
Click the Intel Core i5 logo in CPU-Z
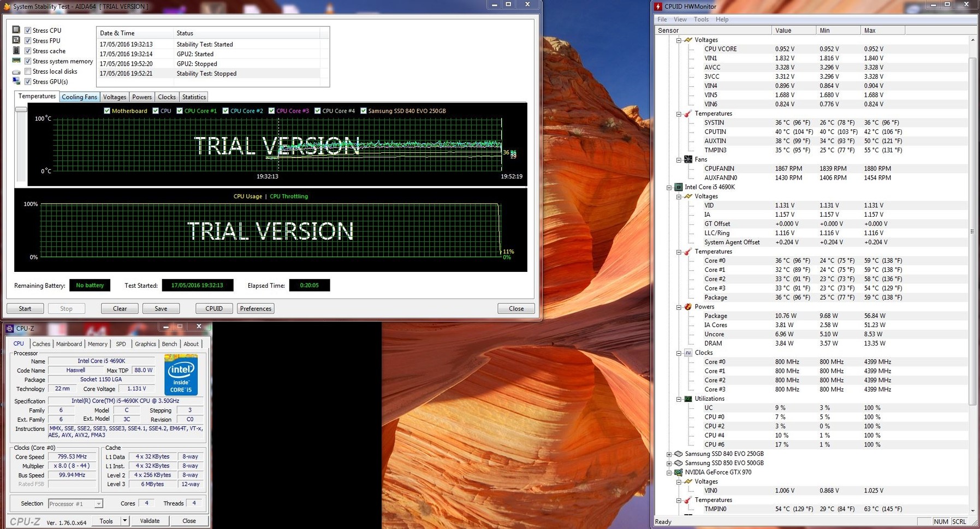181,375
